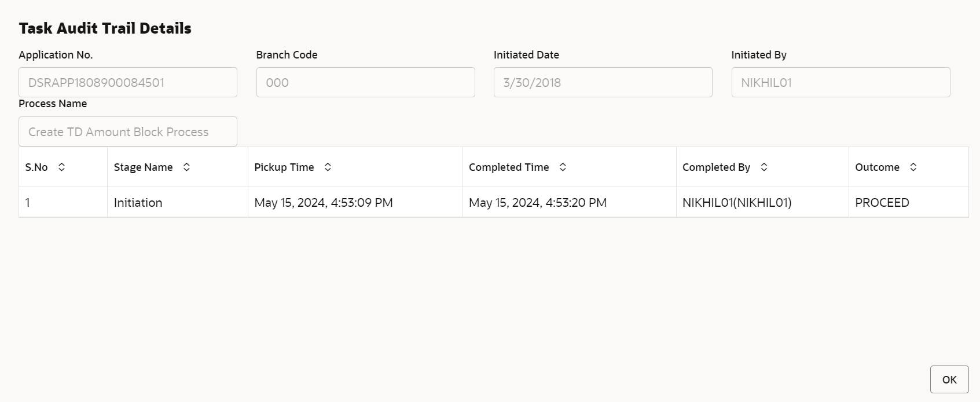
Task: Click the PROCEED outcome cell
Action: [882, 203]
